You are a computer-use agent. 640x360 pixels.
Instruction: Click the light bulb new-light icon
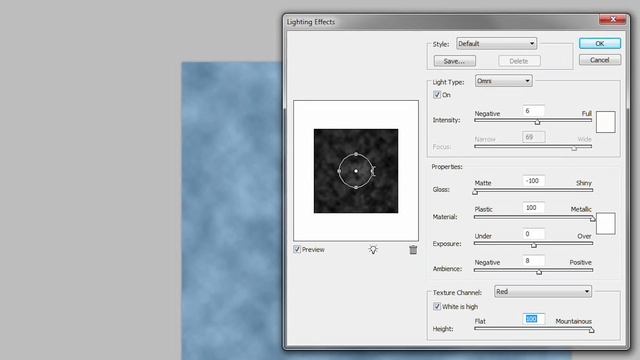coord(373,250)
